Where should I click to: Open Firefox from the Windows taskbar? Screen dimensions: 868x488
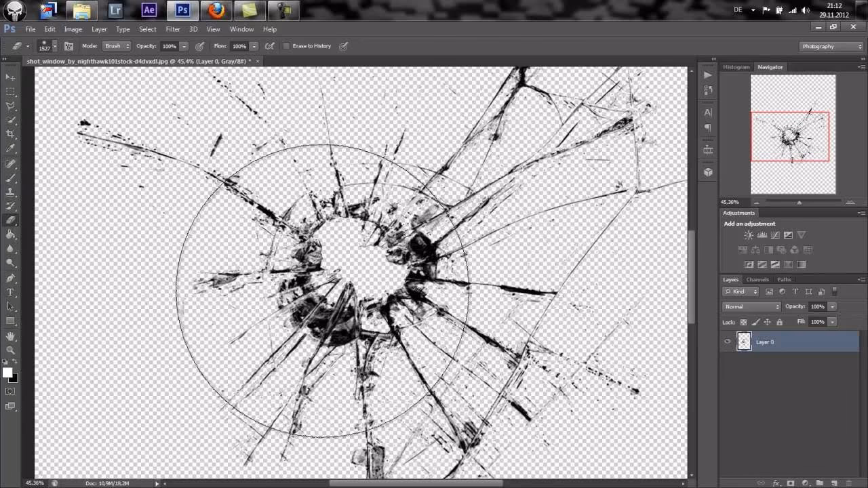(216, 10)
